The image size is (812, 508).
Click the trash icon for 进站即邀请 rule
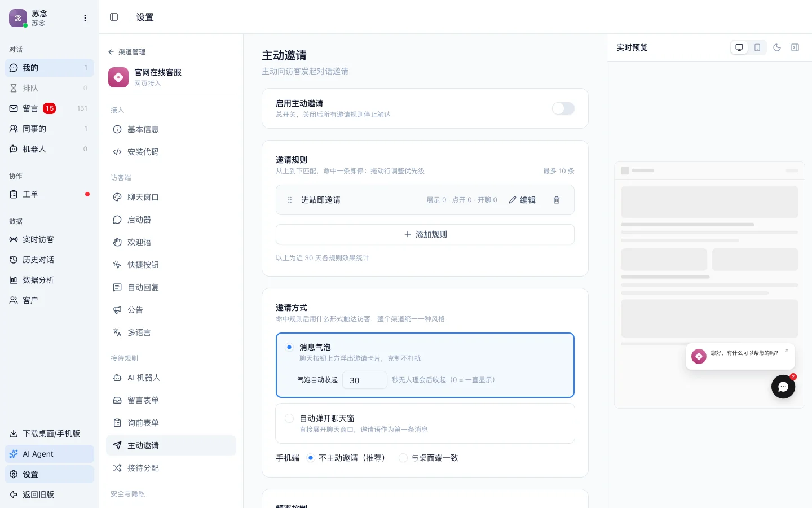(x=557, y=200)
